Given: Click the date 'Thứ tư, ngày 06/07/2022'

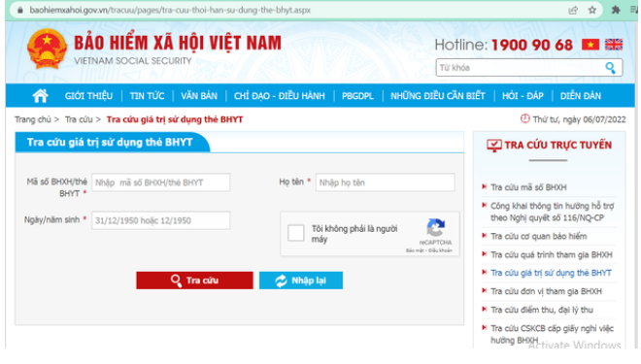Looking at the screenshot, I should [x=579, y=119].
